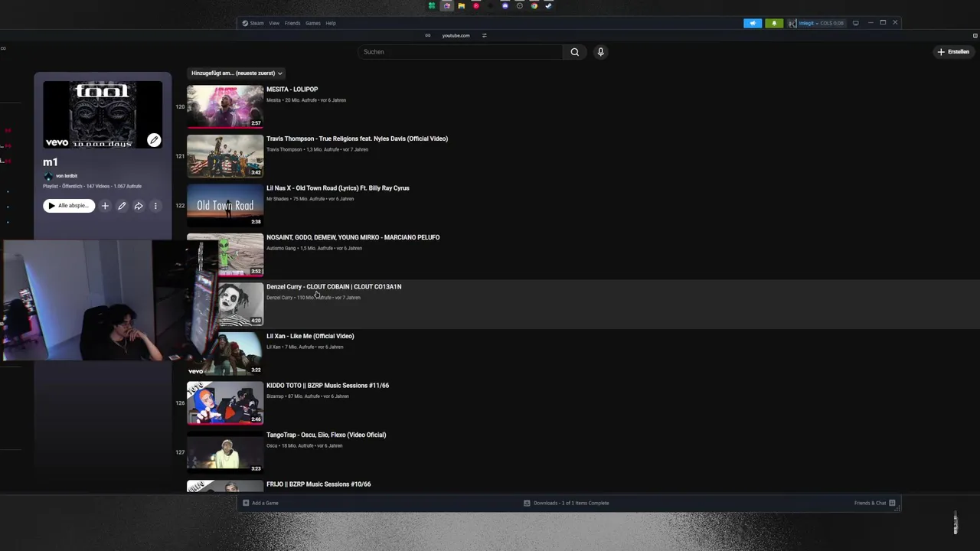980x551 pixels.
Task: Open Friends & Chat in Steam footer
Action: [x=875, y=503]
